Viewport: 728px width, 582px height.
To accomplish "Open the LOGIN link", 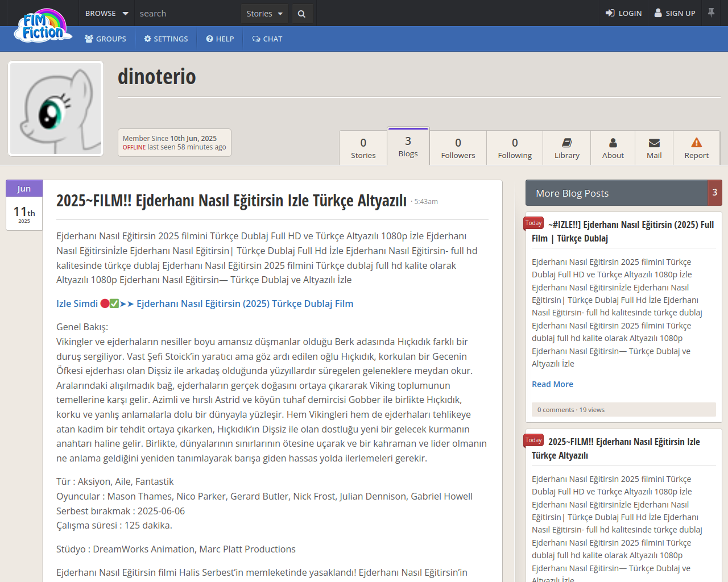I will tap(623, 13).
